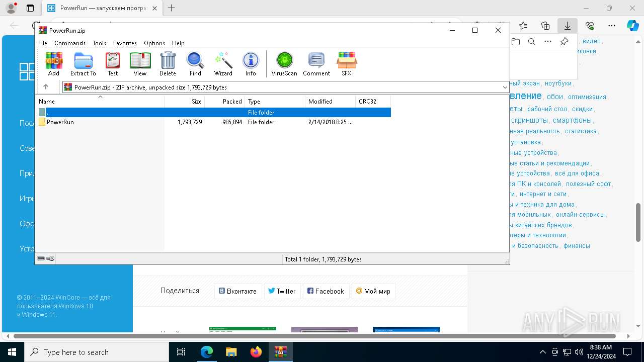Open Edge settings and more menu
Image resolution: width=644 pixels, height=362 pixels.
click(x=612, y=26)
